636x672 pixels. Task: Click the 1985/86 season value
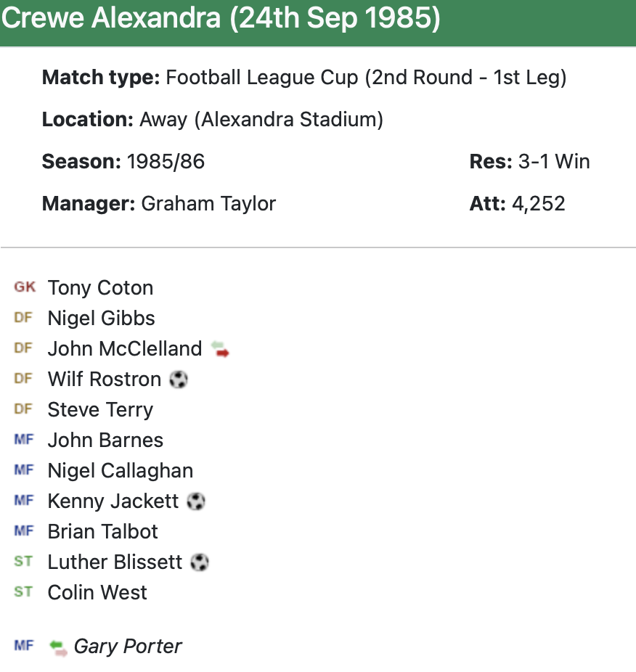(x=166, y=161)
